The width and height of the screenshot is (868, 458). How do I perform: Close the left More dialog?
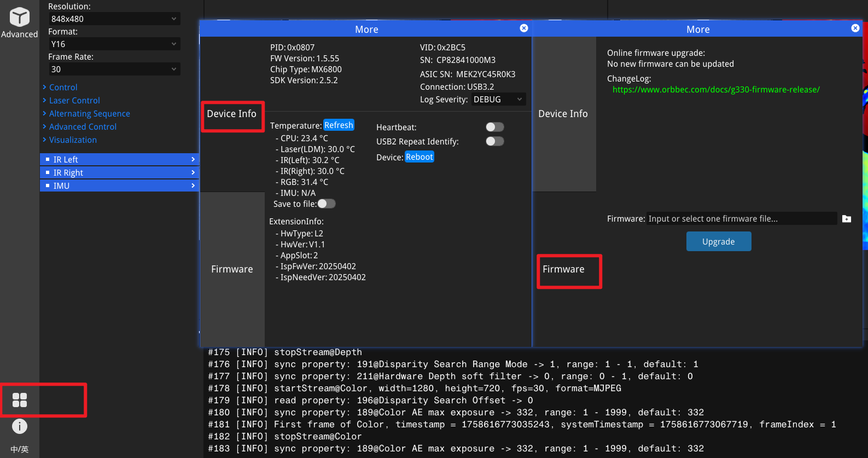click(x=523, y=28)
